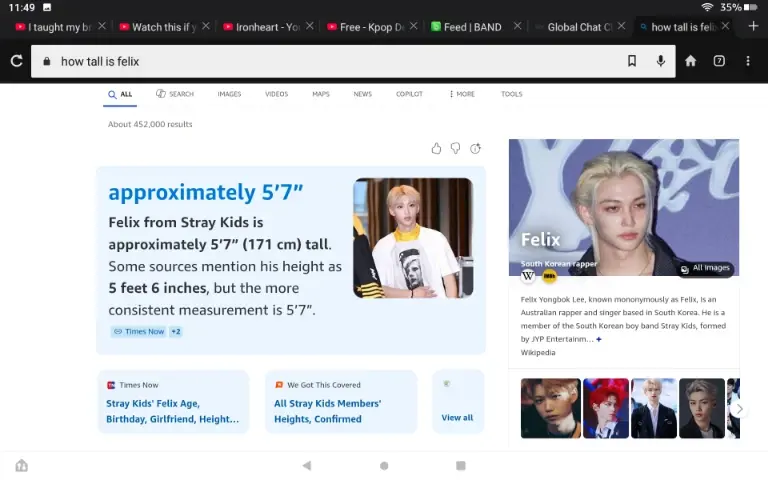Open the gray-haired Felix thumbnail
Image resolution: width=768 pixels, height=480 pixels.
coord(701,408)
